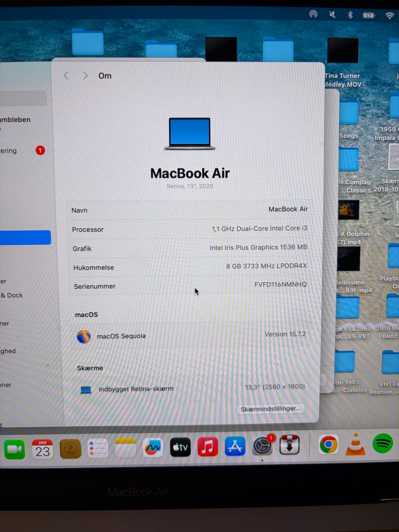Open the Bluetooth menu bar icon

(x=350, y=15)
